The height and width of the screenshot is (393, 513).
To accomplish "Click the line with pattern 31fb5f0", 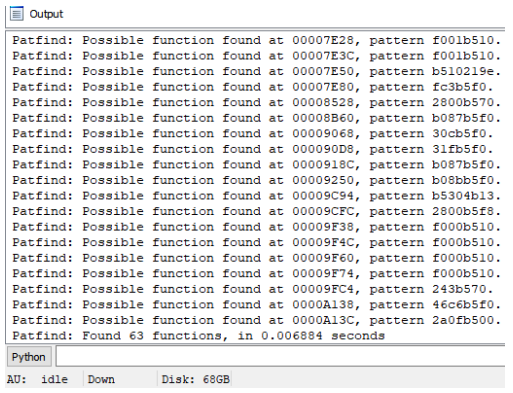I will pyautogui.click(x=253, y=149).
